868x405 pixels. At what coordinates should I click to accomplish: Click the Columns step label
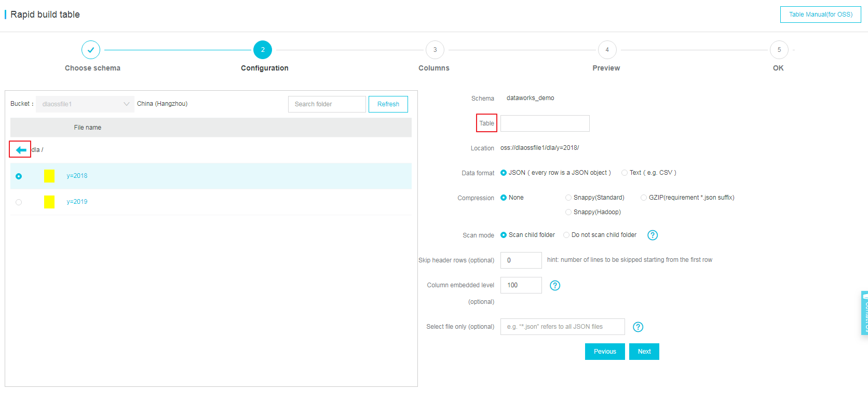(434, 68)
